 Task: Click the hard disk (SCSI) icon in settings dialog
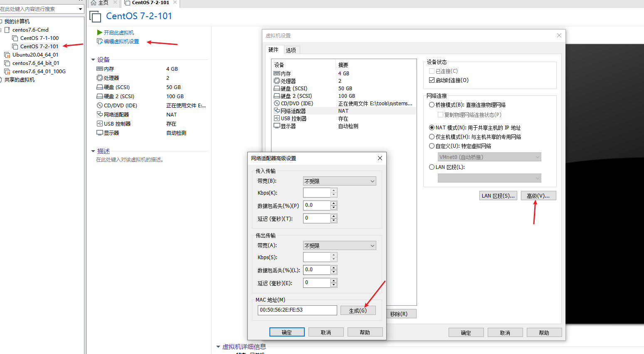click(x=277, y=88)
